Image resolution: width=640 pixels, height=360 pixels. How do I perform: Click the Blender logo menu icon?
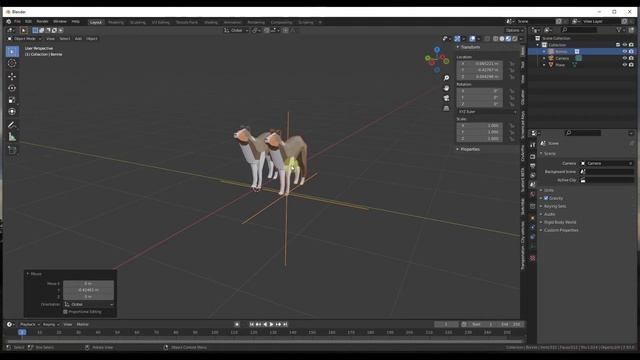click(x=9, y=22)
